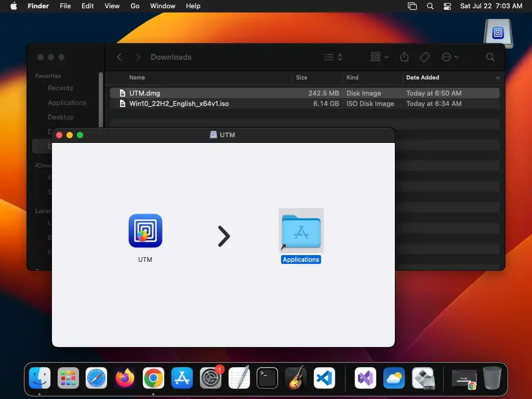This screenshot has width=532, height=399.
Task: Launch Google Chrome from the Dock
Action: [x=153, y=378]
